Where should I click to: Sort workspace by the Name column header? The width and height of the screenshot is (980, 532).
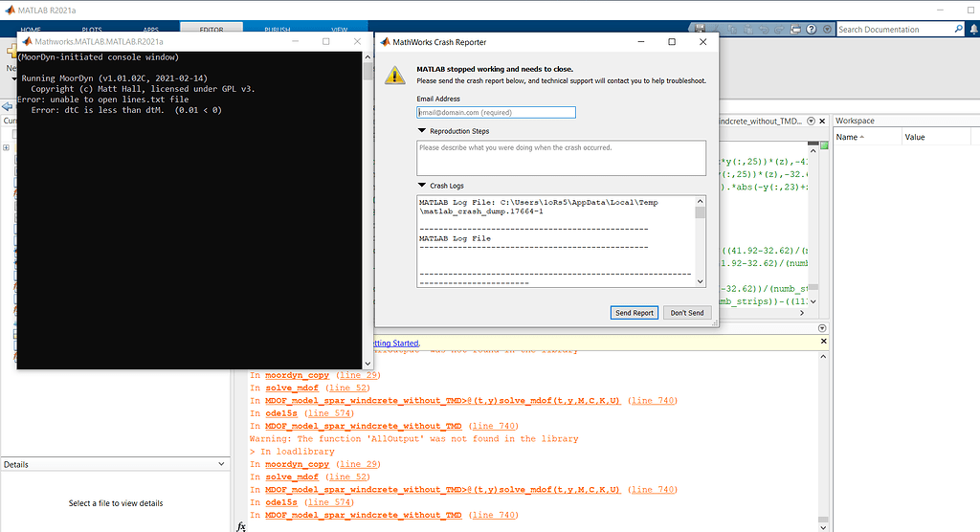click(866, 137)
